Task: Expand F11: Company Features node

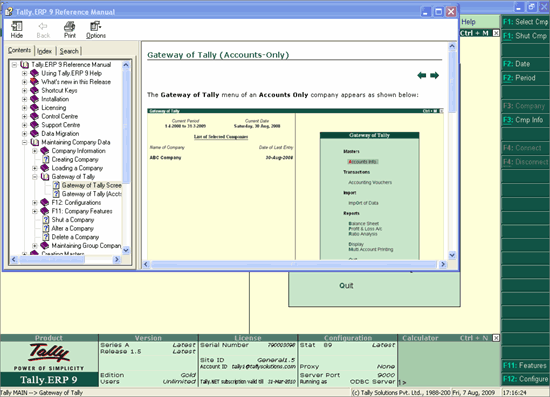Action: pos(35,211)
